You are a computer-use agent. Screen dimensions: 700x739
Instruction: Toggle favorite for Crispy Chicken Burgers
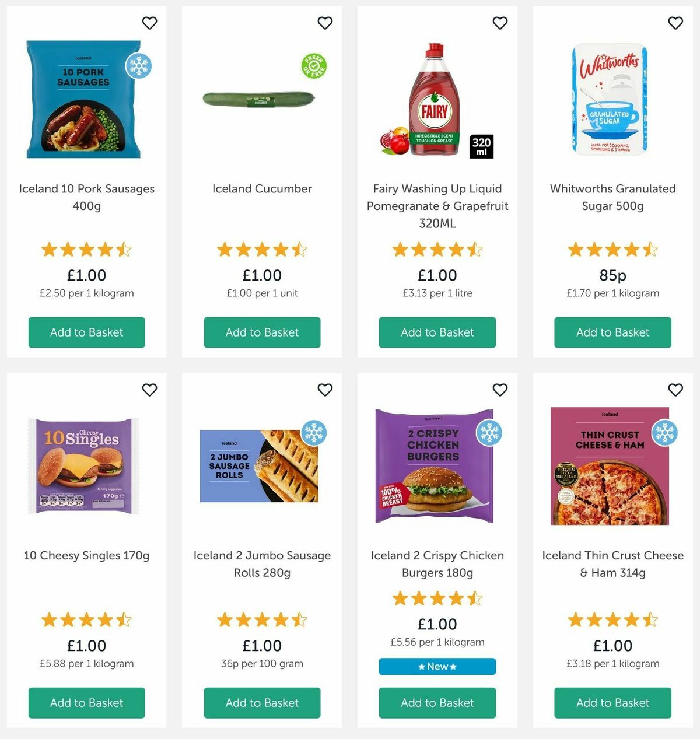click(x=500, y=390)
